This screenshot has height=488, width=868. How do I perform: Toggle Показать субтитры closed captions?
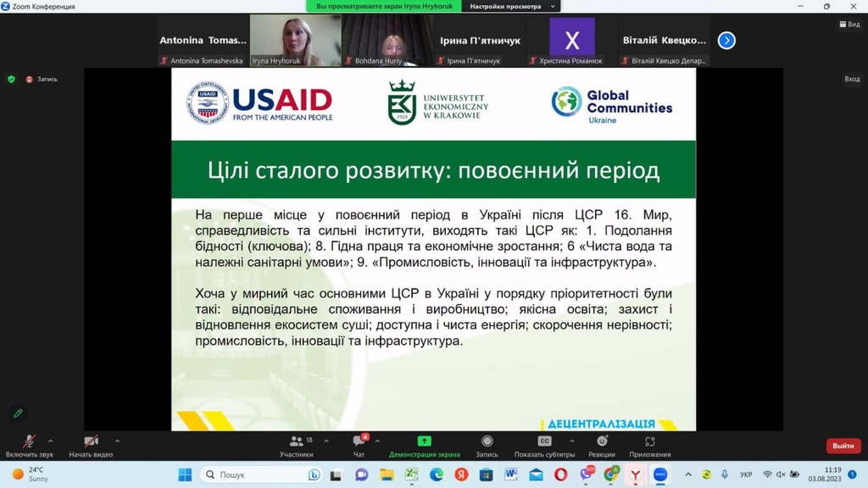tap(545, 446)
